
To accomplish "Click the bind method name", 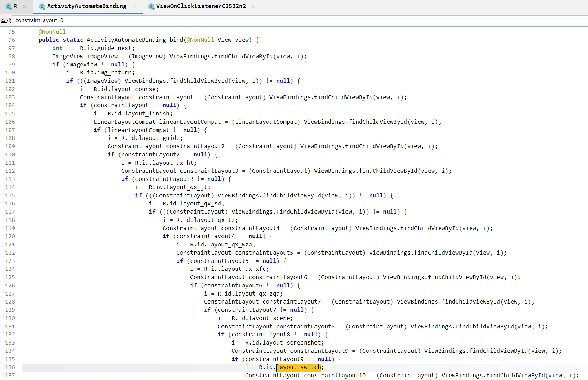I will tap(176, 40).
